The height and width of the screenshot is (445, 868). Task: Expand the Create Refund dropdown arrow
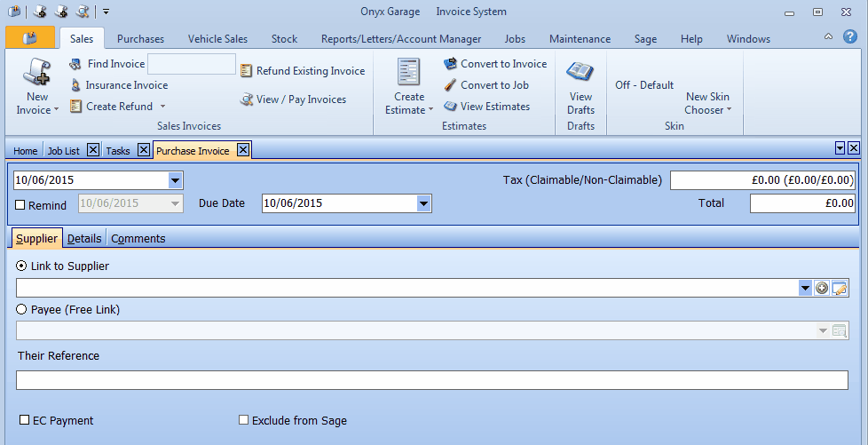click(162, 106)
